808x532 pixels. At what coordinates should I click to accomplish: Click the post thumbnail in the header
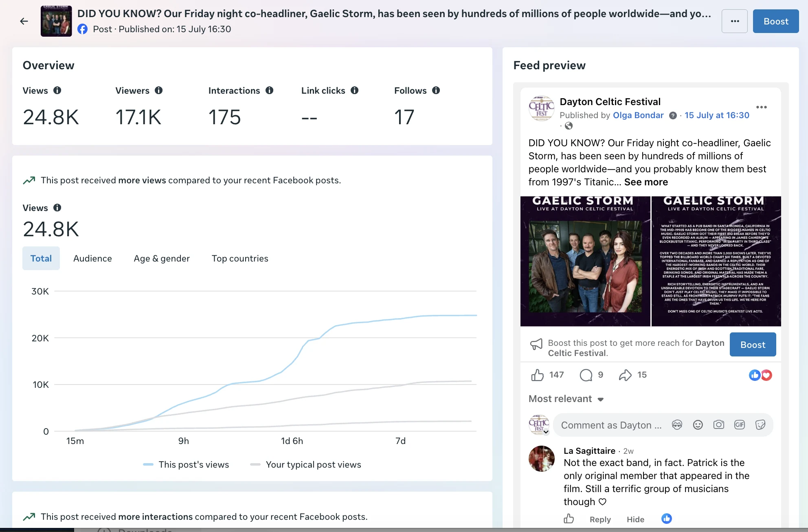click(x=56, y=21)
